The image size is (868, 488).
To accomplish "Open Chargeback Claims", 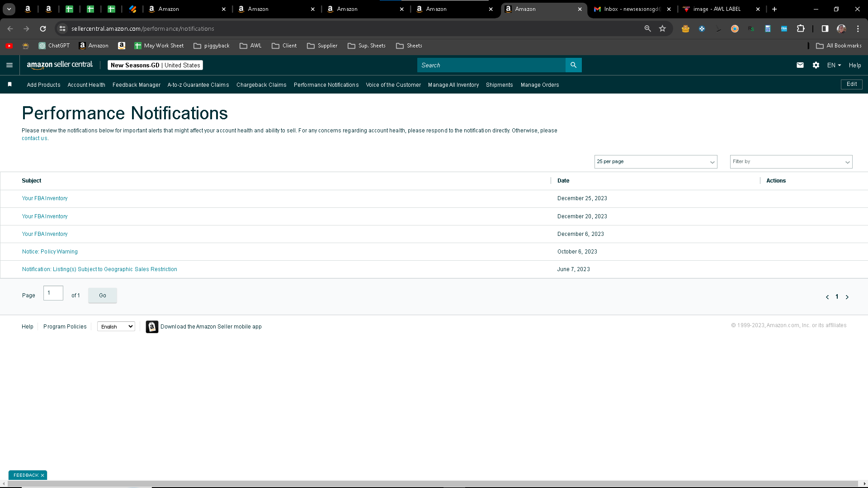I will [261, 85].
